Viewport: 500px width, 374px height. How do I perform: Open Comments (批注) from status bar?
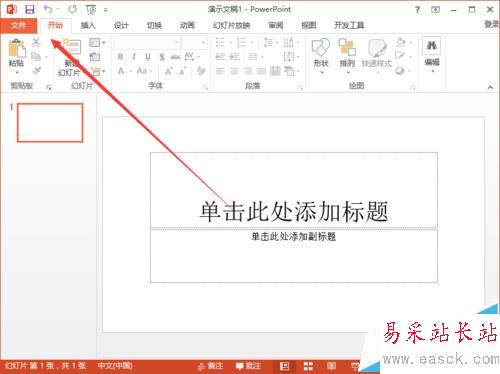(248, 366)
